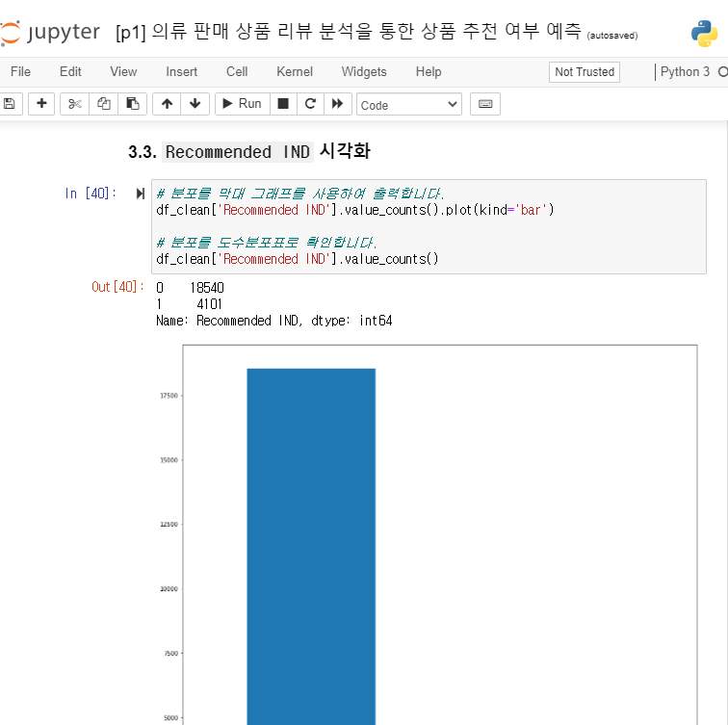Click the 15000 y-axis tick label

[169, 460]
